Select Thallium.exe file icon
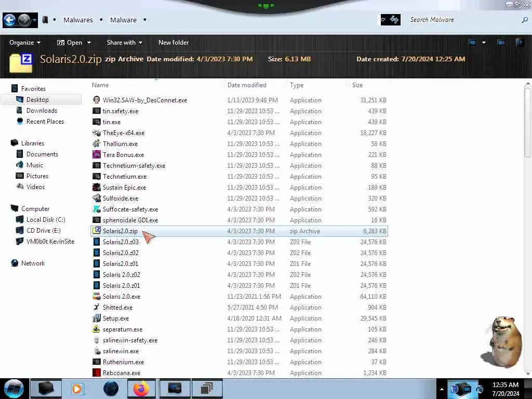 point(97,143)
